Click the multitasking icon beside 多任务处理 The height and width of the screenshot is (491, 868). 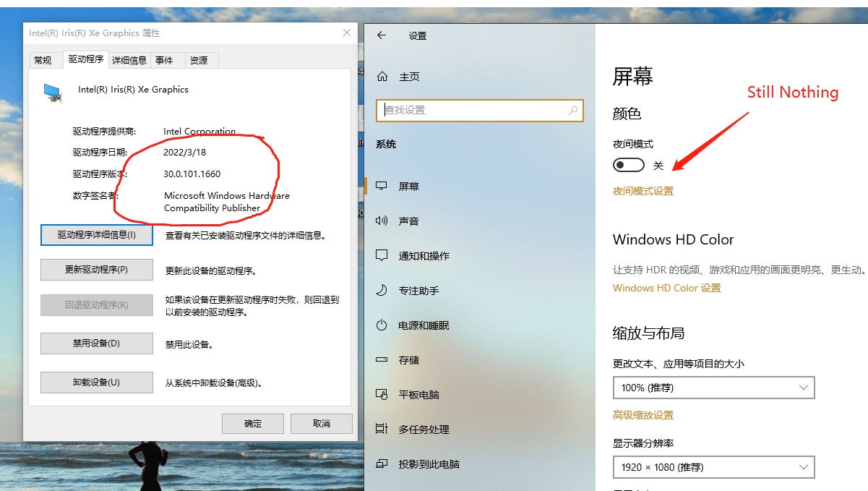click(382, 429)
